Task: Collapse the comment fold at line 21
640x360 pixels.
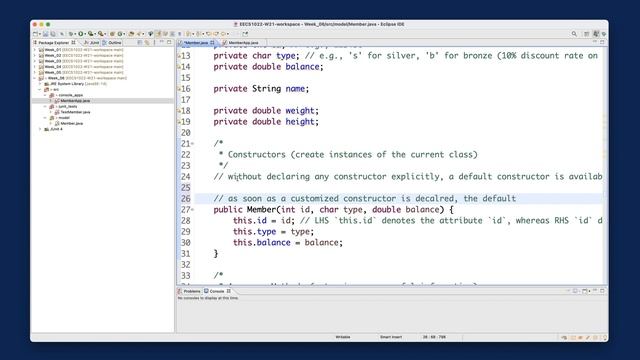Action: tap(193, 144)
